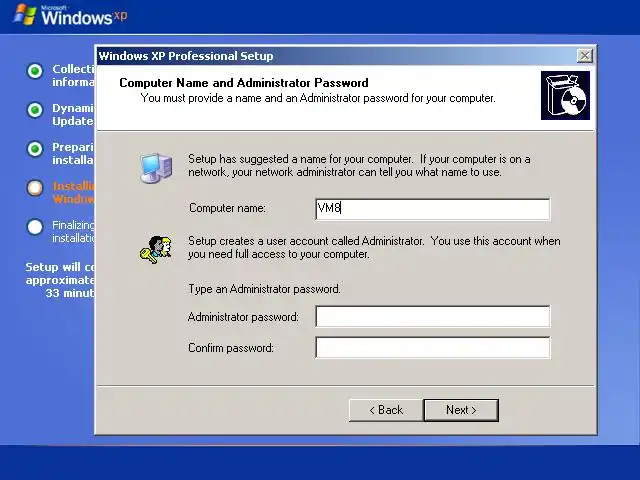Click the software box and CD icon
This screenshot has width=640, height=480.
[565, 96]
